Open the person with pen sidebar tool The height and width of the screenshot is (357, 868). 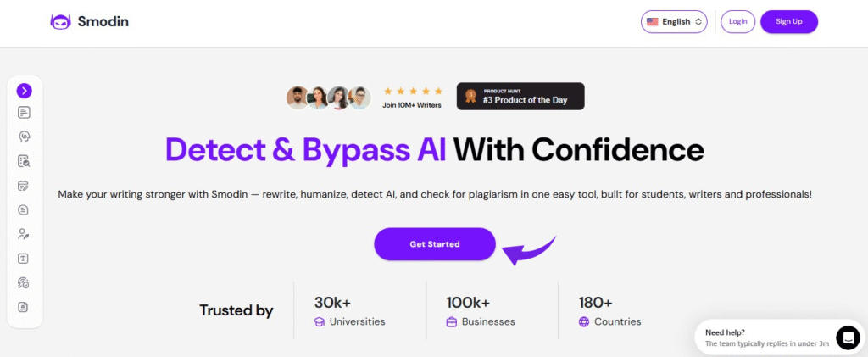(24, 234)
